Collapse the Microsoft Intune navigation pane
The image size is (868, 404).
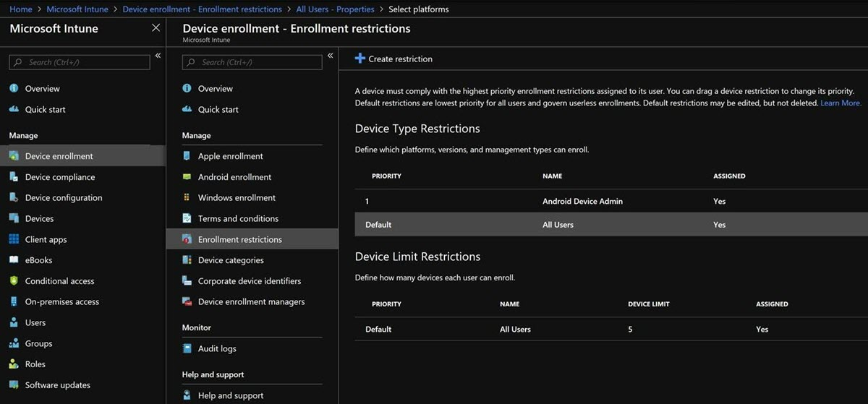[158, 56]
